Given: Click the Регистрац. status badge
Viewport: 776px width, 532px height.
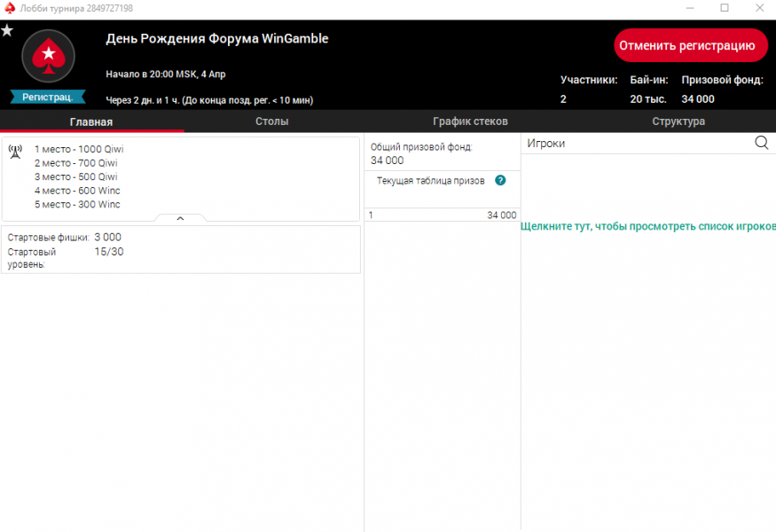Looking at the screenshot, I should coord(48,97).
